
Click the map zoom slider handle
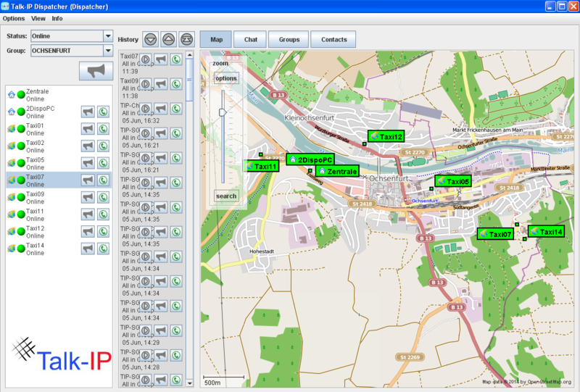[223, 112]
